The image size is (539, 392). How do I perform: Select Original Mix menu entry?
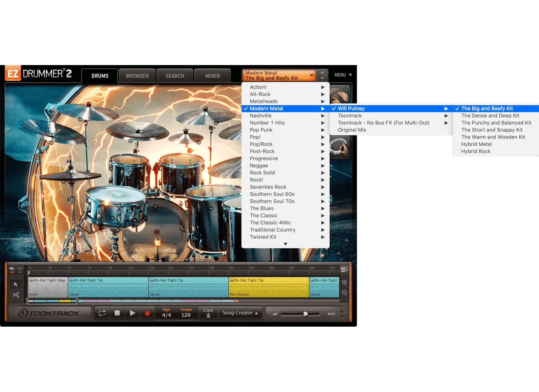(352, 130)
